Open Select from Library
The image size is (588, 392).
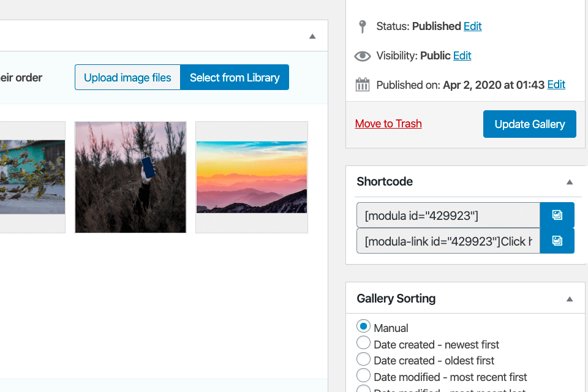tap(235, 78)
